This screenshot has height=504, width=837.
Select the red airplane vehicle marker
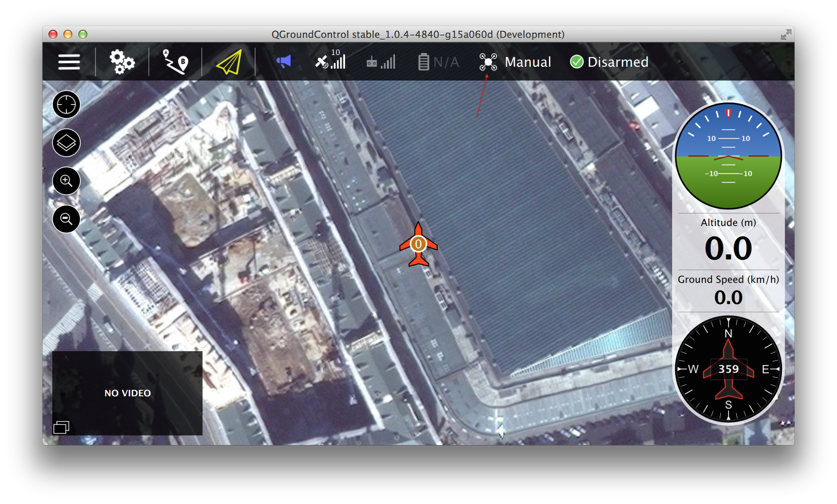click(x=418, y=245)
